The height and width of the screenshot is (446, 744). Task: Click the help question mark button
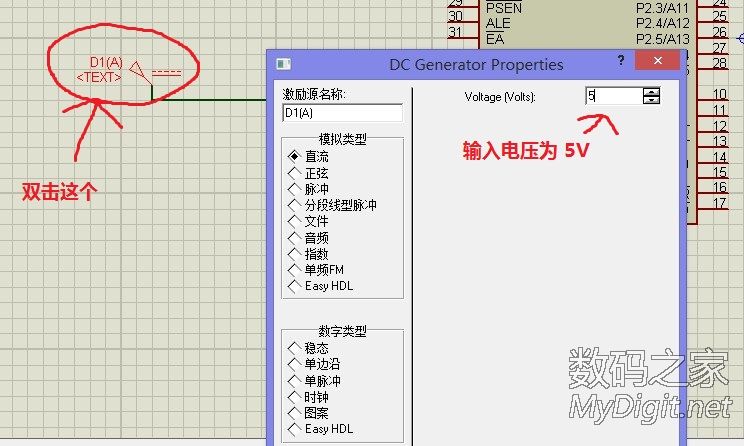(x=621, y=62)
